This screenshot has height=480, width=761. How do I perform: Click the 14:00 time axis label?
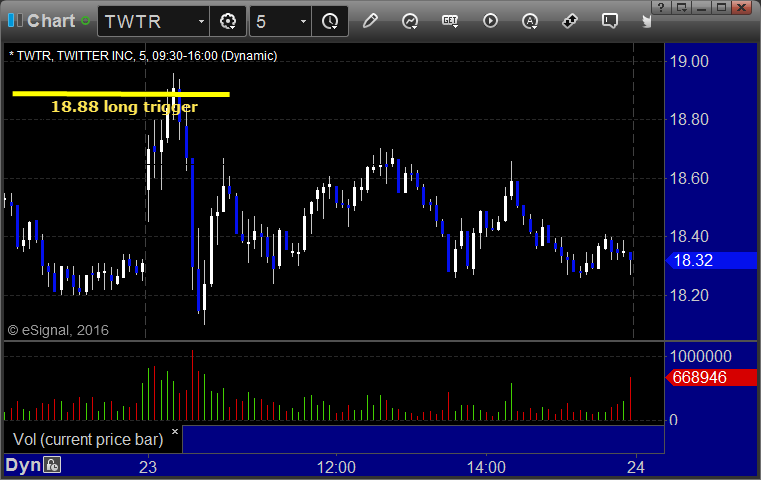[486, 467]
